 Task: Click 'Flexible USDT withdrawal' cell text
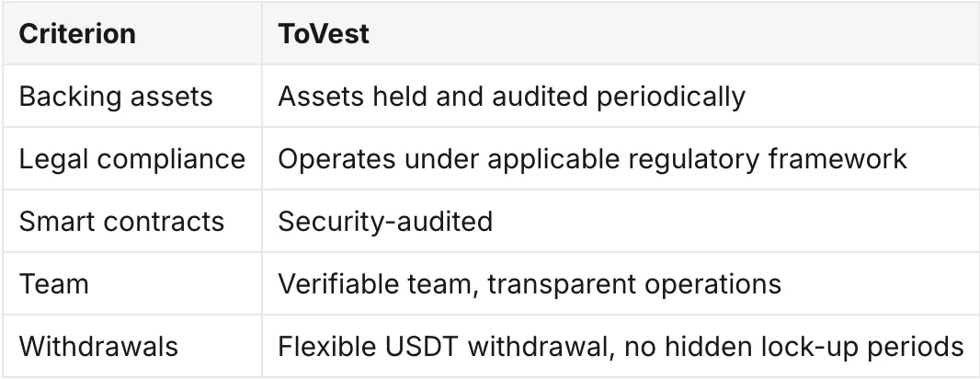coord(442,347)
